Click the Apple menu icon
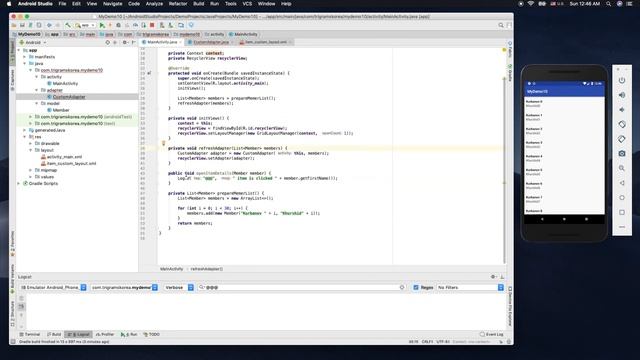The height and width of the screenshot is (360, 640). click(x=9, y=4)
